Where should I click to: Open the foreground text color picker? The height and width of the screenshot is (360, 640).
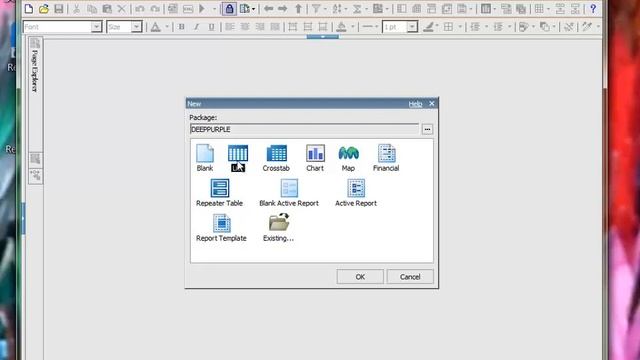click(x=156, y=27)
